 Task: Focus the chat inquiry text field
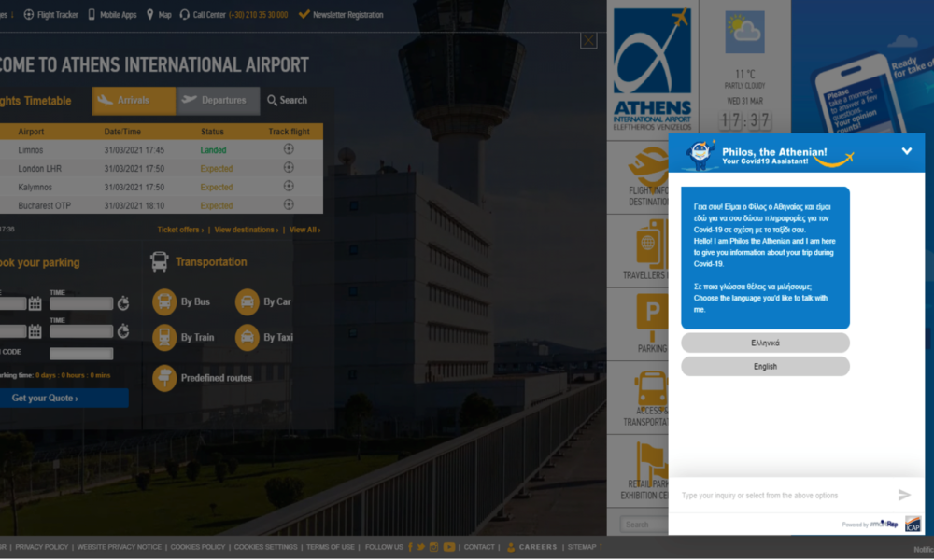pyautogui.click(x=780, y=495)
